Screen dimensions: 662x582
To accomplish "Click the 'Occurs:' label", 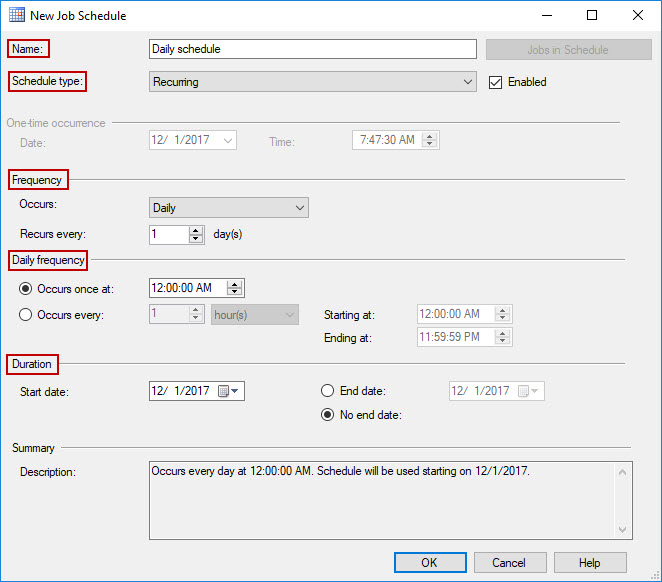I will [x=38, y=204].
